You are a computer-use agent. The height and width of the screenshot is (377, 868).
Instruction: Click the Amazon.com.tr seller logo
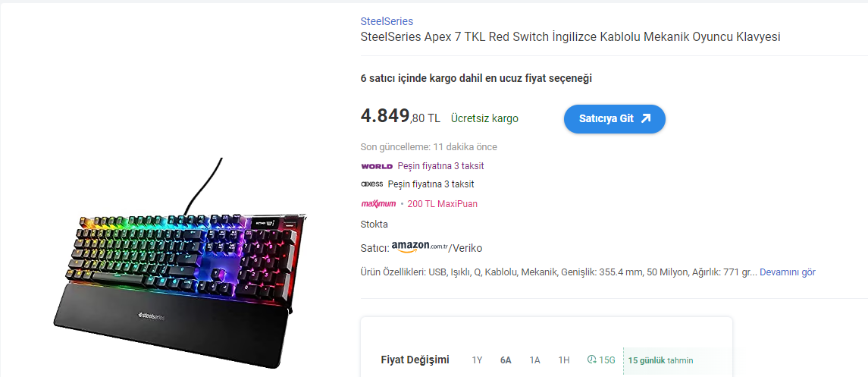[x=420, y=247]
